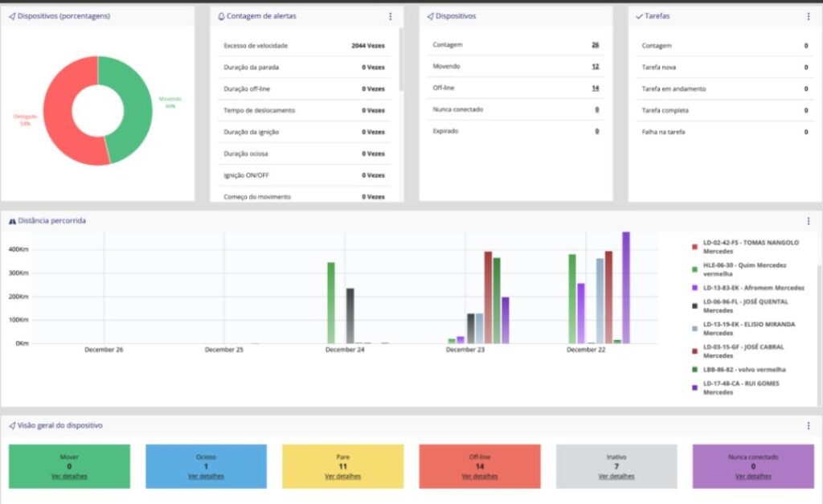Open the Contagem de alertas options menu
Viewport: 823px width, 504px height.
coord(391,16)
